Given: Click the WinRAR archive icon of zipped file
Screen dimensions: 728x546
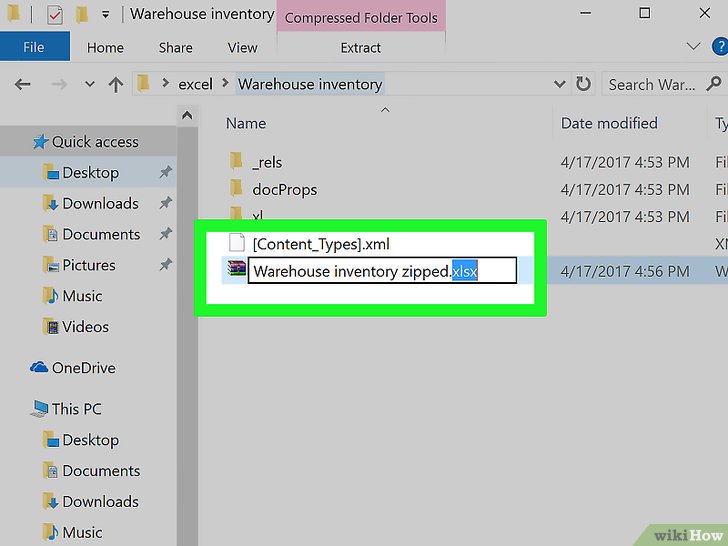Looking at the screenshot, I should (236, 270).
